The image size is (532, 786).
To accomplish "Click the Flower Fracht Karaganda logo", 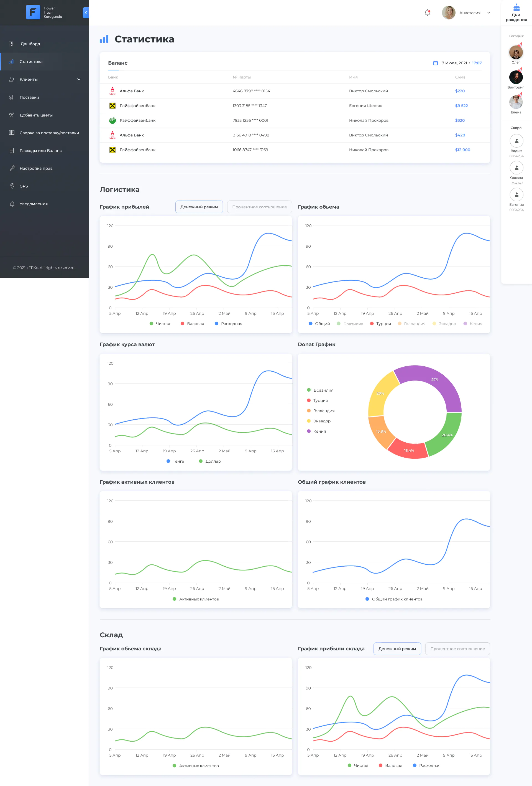I will (44, 12).
